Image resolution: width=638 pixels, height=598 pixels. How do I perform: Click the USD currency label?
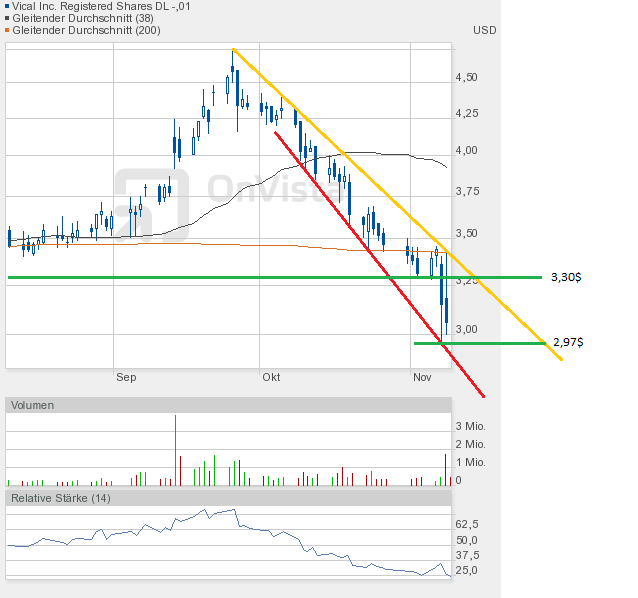tap(485, 30)
